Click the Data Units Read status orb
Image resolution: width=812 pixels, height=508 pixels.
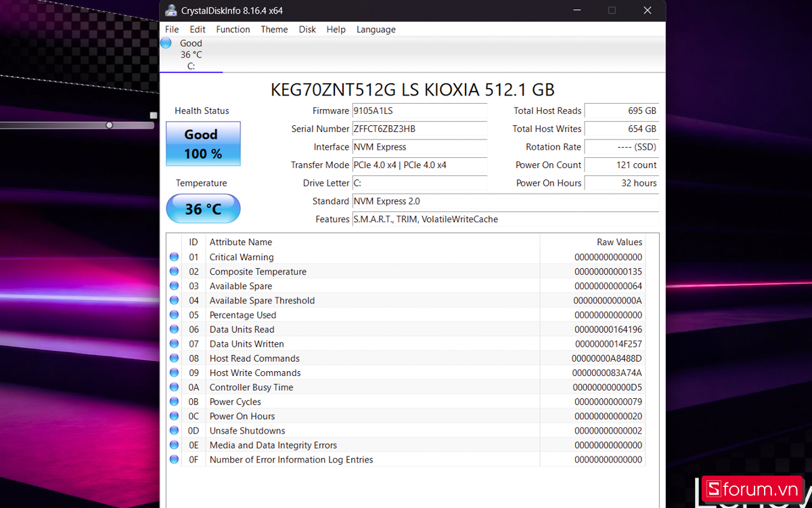tap(174, 329)
